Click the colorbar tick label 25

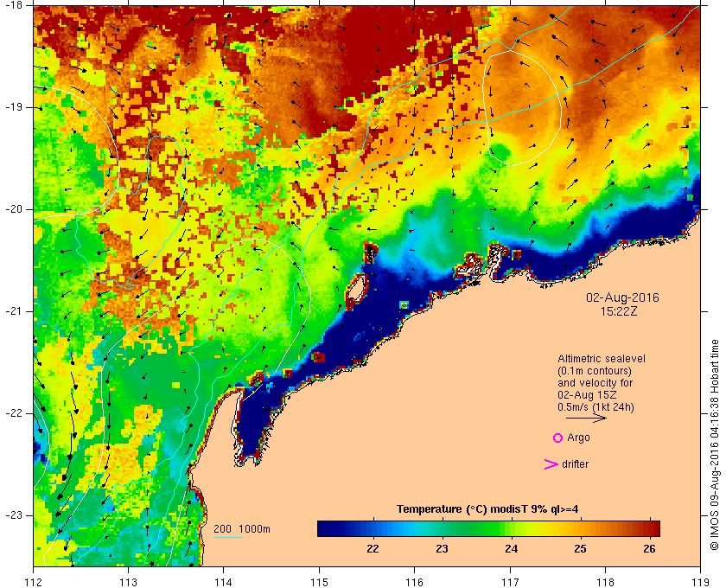(x=580, y=549)
